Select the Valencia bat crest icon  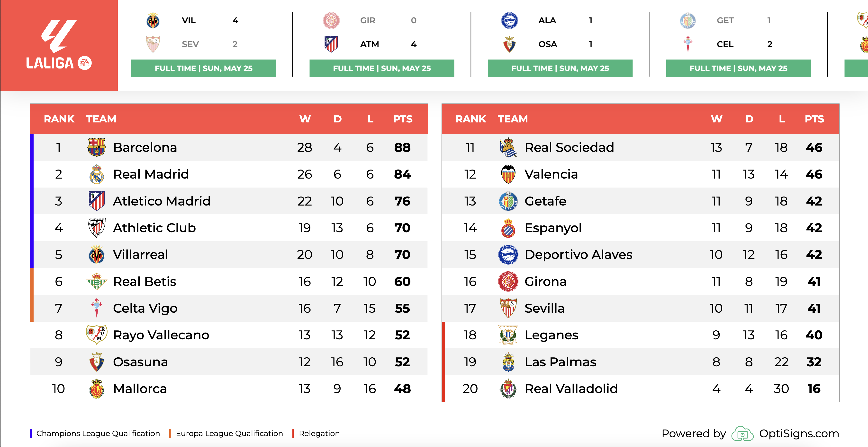pyautogui.click(x=508, y=174)
